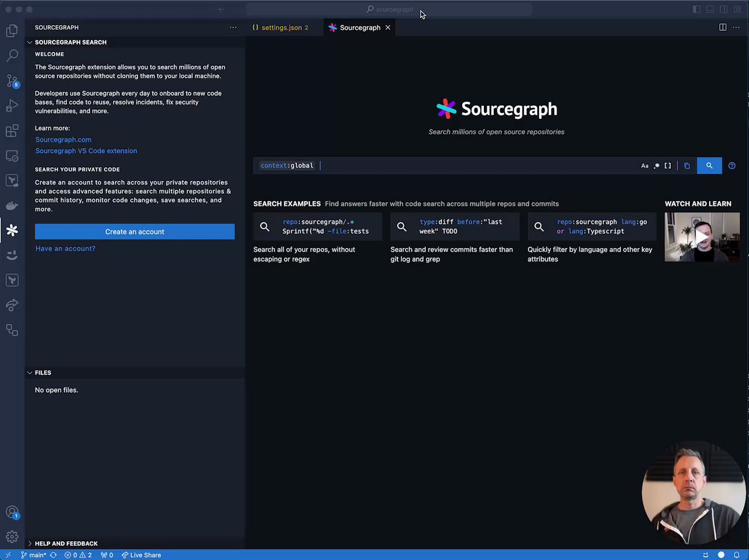The image size is (749, 560).
Task: Open the Accounts menu with badge 1
Action: tap(12, 513)
